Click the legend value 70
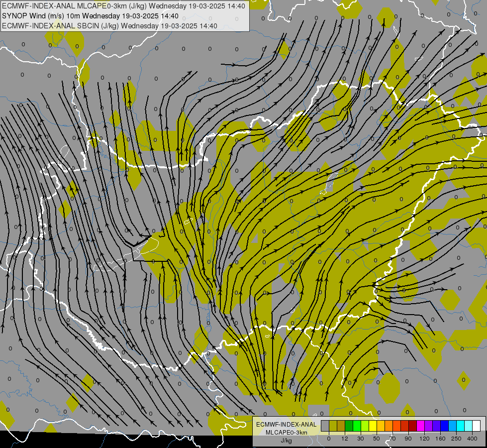This screenshot has width=487, height=448. tap(392, 439)
